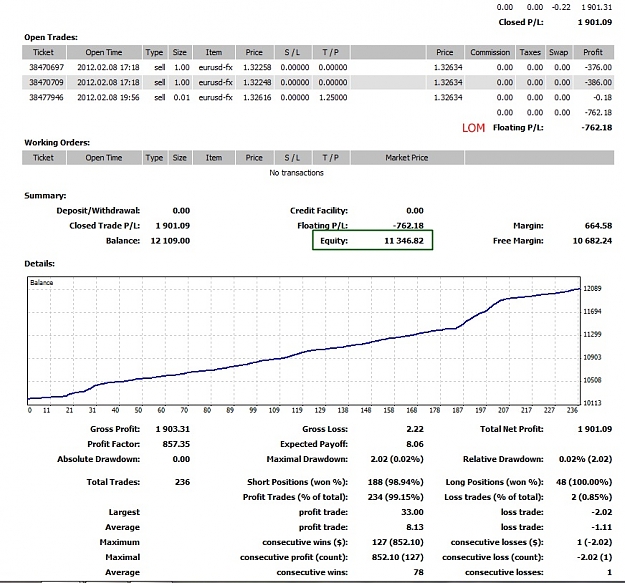This screenshot has width=625, height=583.
Task: Click the 'Balance' legend in the chart
Action: (41, 283)
